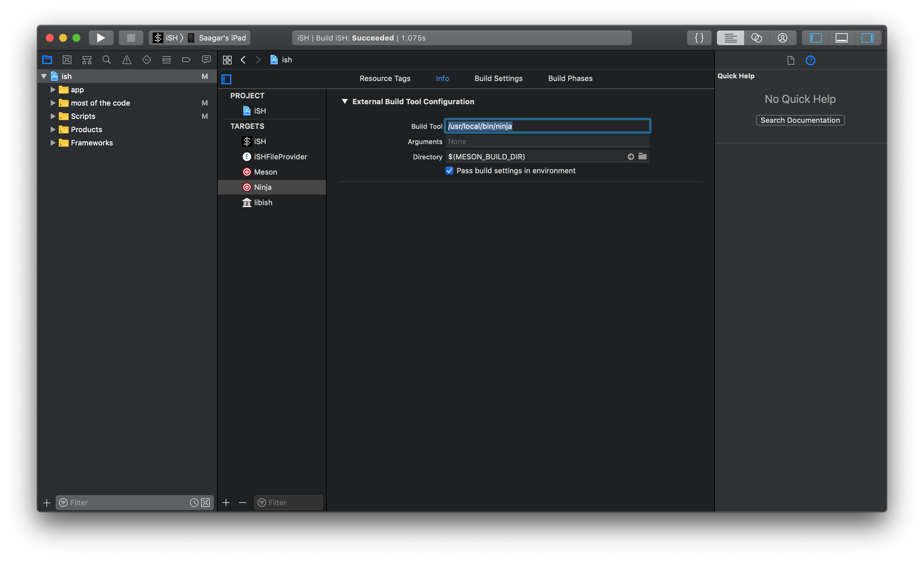Click the Arguments input field
The width and height of the screenshot is (924, 561).
click(x=547, y=141)
